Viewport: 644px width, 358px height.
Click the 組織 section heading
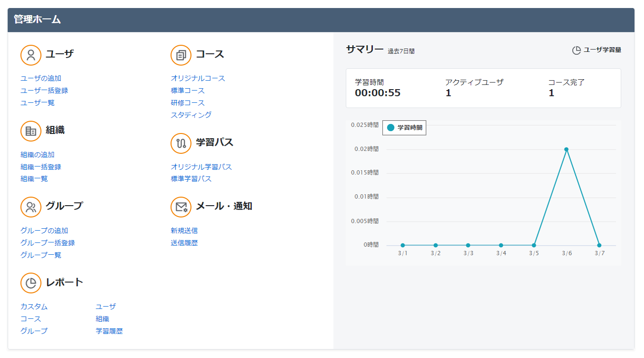click(55, 130)
